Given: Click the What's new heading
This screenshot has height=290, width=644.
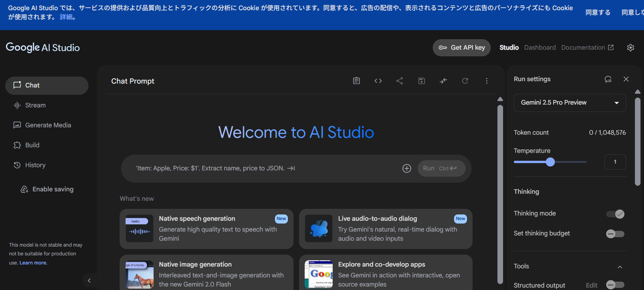Looking at the screenshot, I should [137, 199].
